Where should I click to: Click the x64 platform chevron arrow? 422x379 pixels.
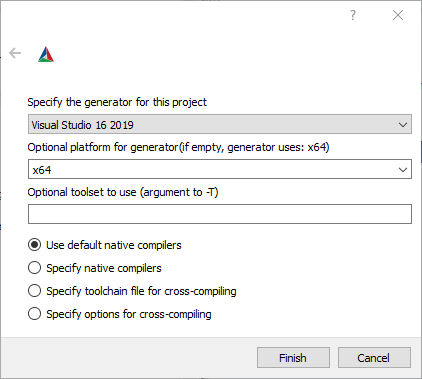pyautogui.click(x=403, y=170)
